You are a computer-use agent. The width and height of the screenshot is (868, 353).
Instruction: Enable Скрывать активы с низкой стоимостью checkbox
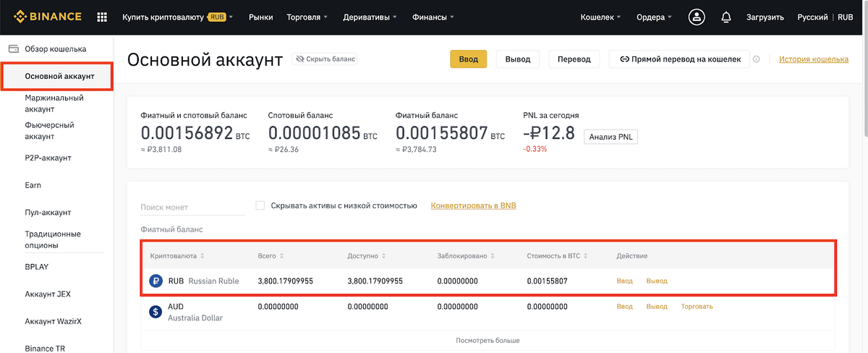click(260, 205)
